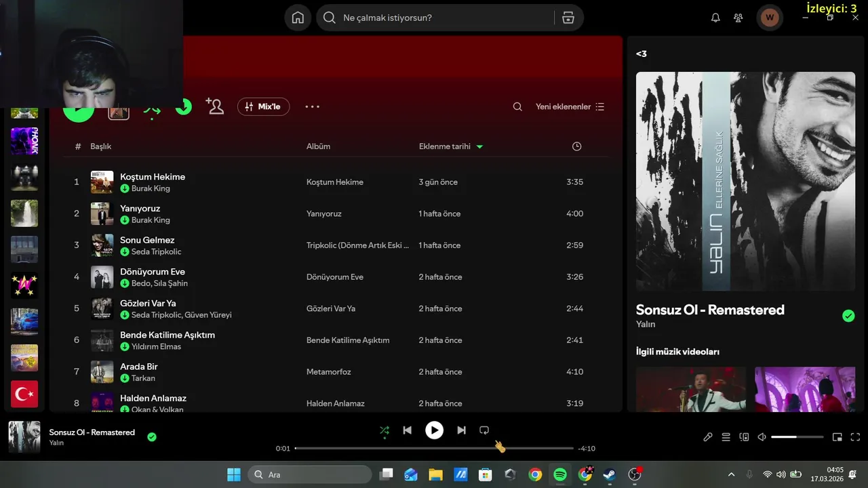Screen dimensions: 868x488
Task: Sort by Albüm column header
Action: point(318,146)
